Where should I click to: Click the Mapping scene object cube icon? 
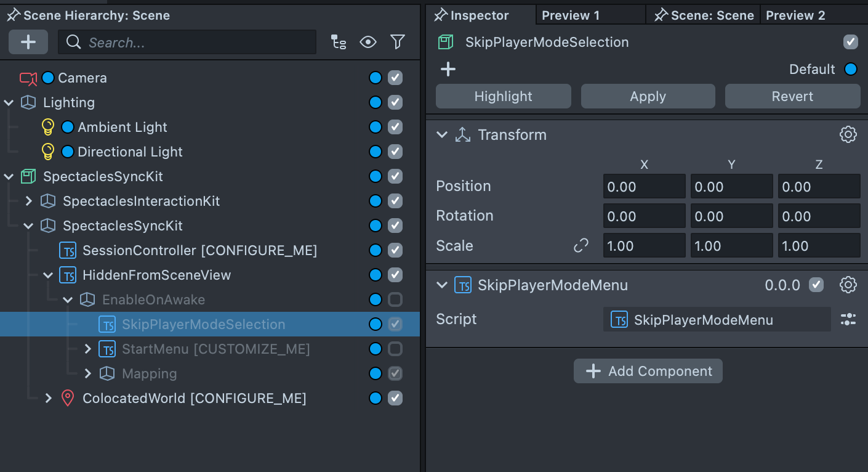point(107,373)
